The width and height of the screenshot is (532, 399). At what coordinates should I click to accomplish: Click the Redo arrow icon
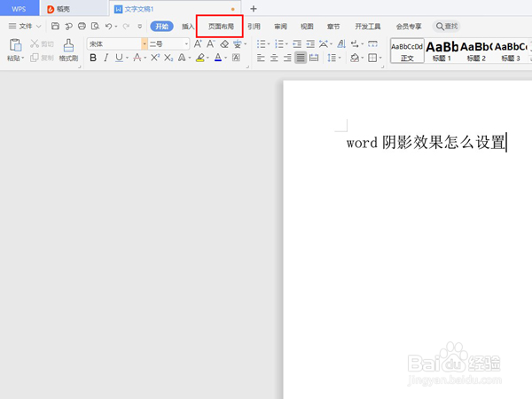point(126,26)
